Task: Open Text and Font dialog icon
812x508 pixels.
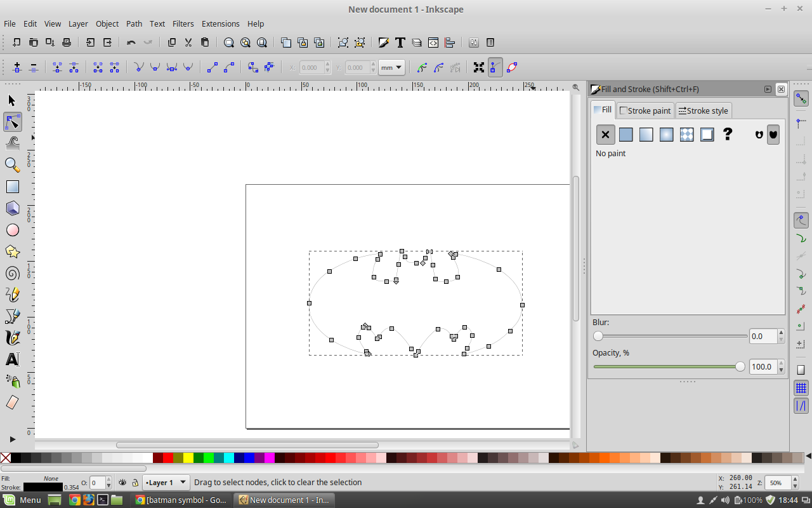Action: click(400, 43)
